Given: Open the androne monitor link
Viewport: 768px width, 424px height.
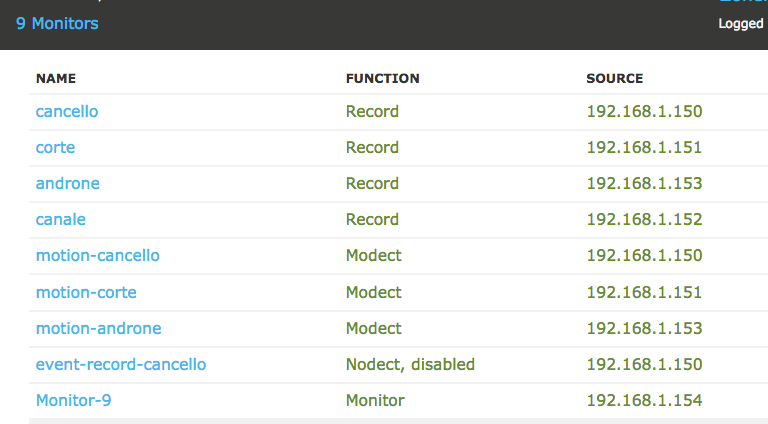Looking at the screenshot, I should (68, 184).
